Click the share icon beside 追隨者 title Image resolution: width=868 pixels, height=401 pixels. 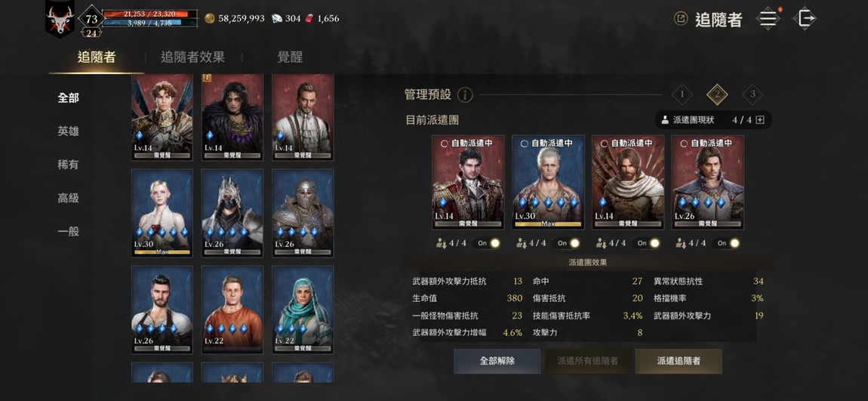click(x=681, y=19)
